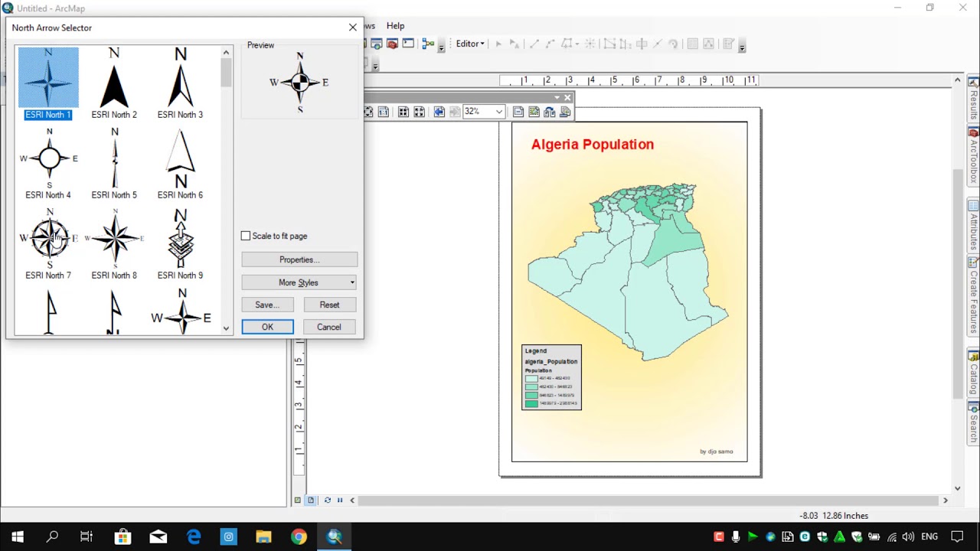Open north arrow Properties dialog
This screenshot has width=980, height=551.
(x=299, y=259)
